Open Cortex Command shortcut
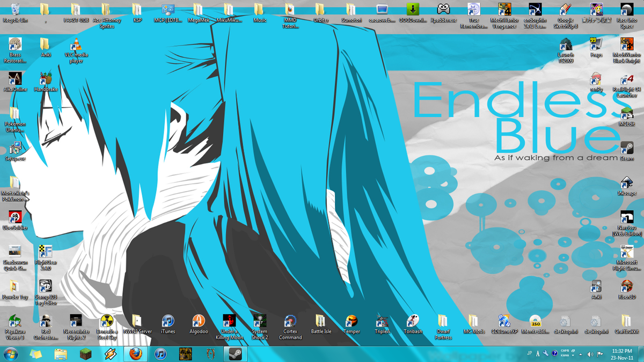644x362 pixels. coord(290,327)
